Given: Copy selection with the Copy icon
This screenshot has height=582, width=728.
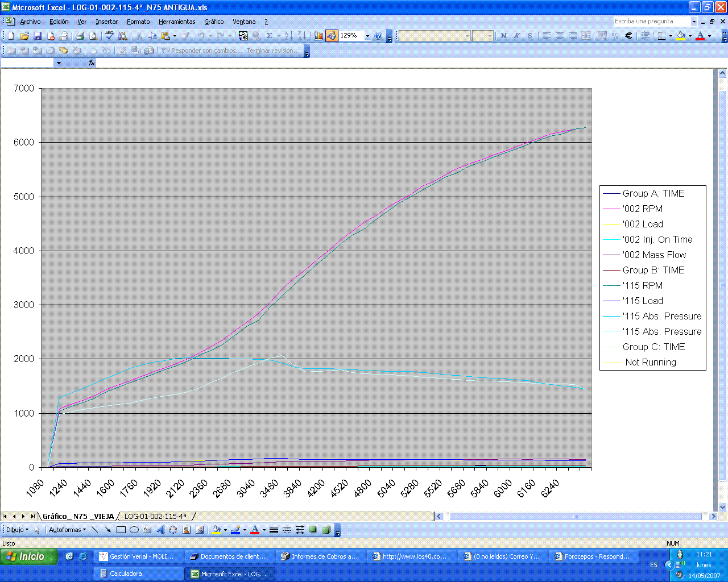Looking at the screenshot, I should pyautogui.click(x=152, y=36).
